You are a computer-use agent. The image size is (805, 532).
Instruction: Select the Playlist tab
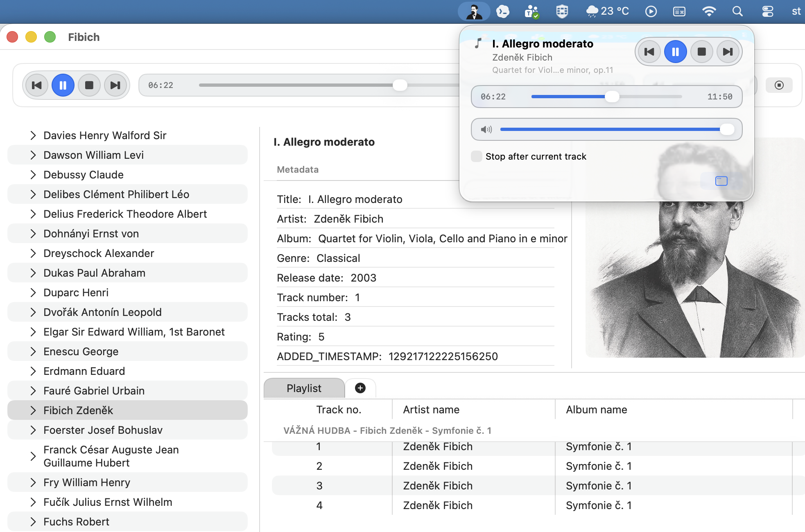pos(304,388)
